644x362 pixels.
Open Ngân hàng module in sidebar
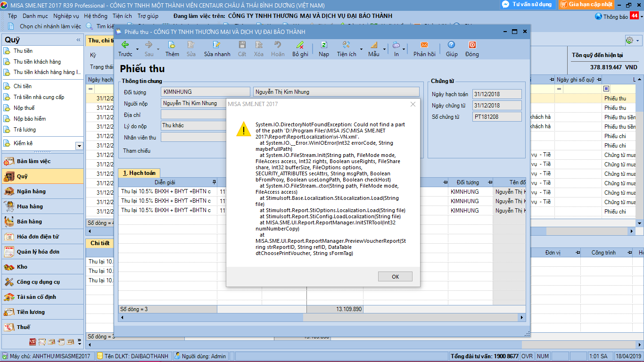[x=31, y=191]
